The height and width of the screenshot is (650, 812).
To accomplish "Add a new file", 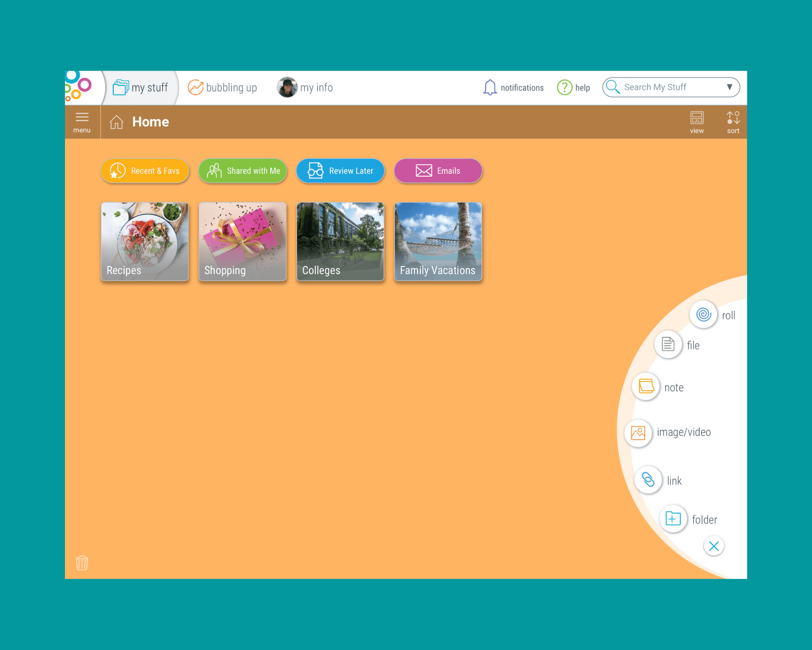I will pyautogui.click(x=668, y=344).
